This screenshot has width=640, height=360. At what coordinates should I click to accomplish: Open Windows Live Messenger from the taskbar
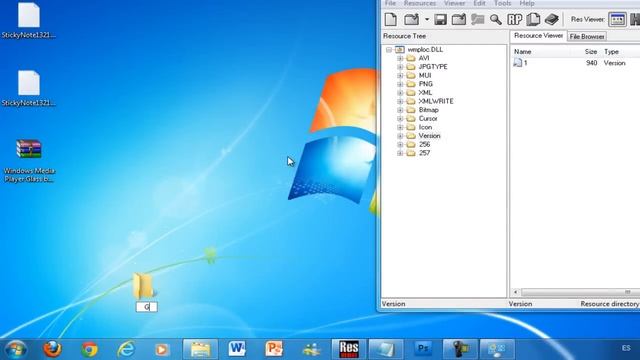[311, 349]
